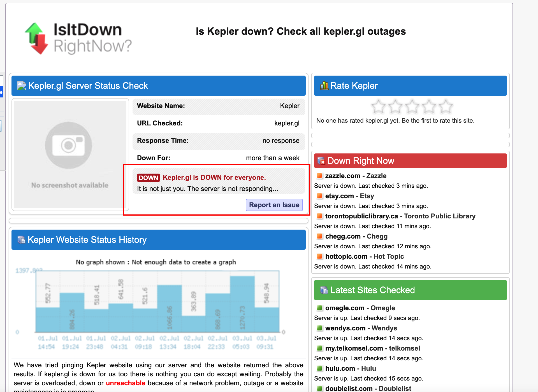Click the red unreachable link
The height and width of the screenshot is (392, 538).
coord(125,383)
